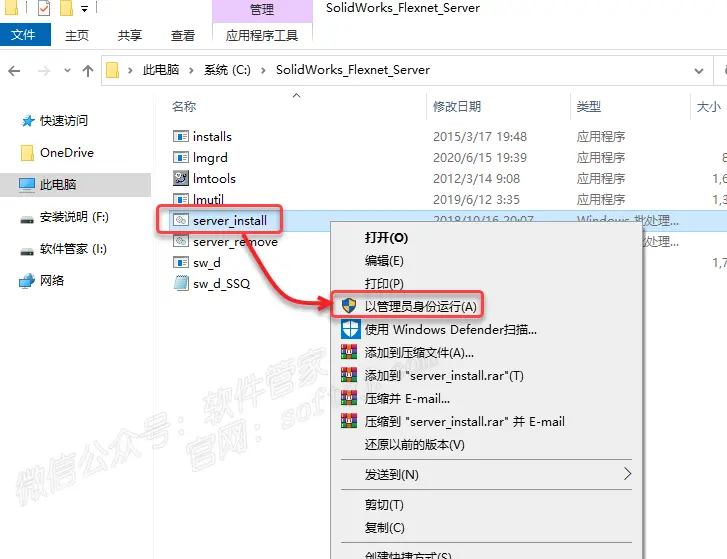
Task: Select the lmtools application icon
Action: pos(181,178)
